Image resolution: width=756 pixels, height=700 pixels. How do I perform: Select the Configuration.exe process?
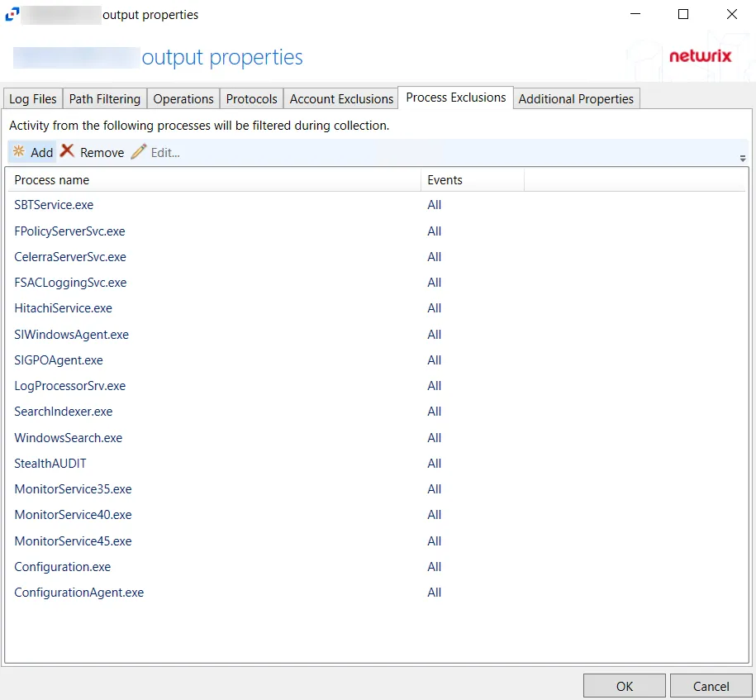click(x=376, y=566)
